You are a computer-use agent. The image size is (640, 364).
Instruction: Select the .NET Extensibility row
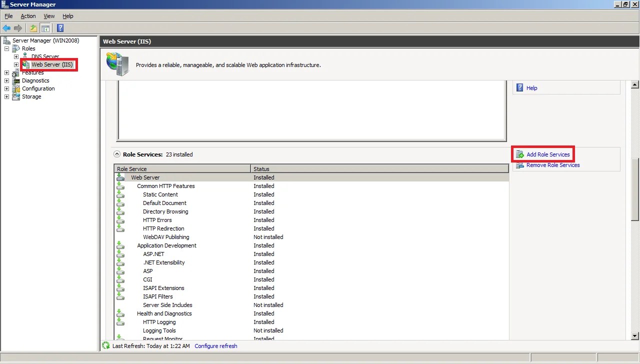coord(312,262)
